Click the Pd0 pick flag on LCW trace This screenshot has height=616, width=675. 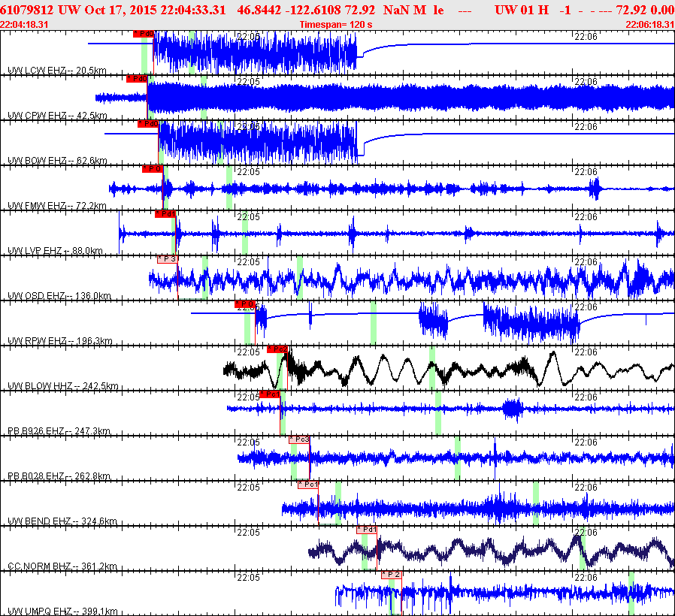point(144,34)
